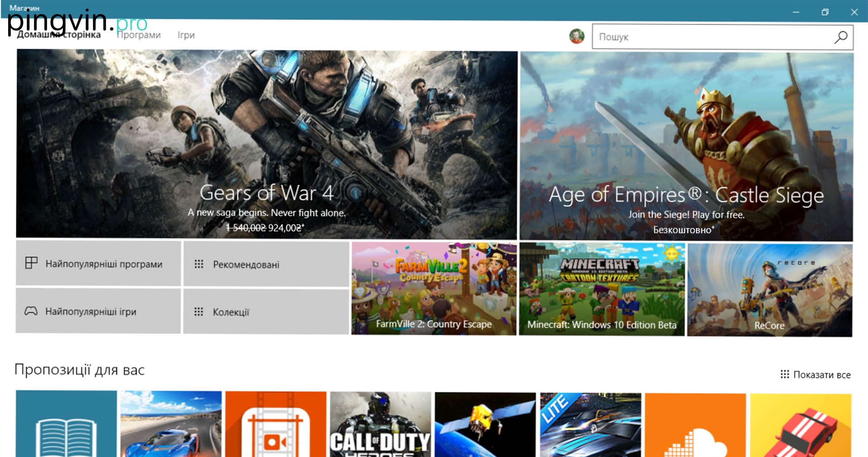
Task: Open the Call of Duty Heroes tile
Action: tap(380, 424)
